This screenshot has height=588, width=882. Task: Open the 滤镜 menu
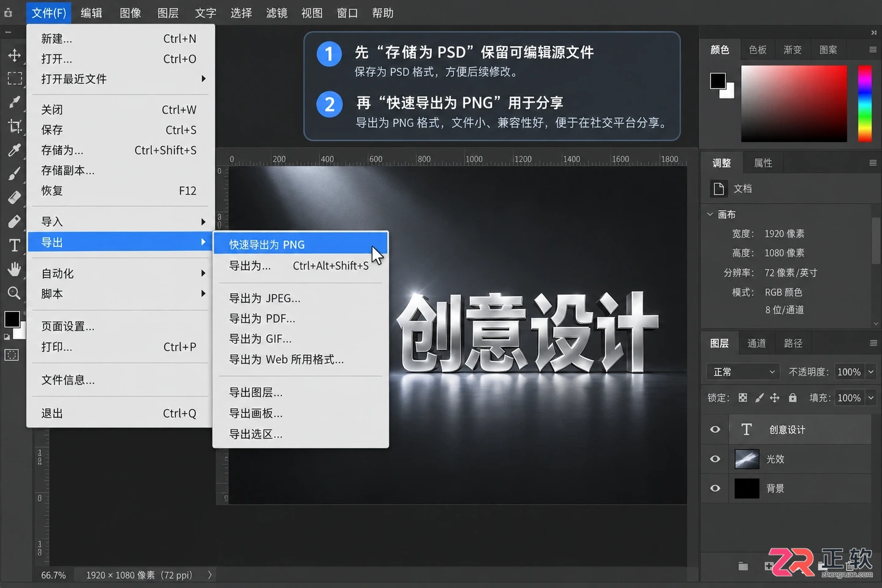pyautogui.click(x=277, y=13)
